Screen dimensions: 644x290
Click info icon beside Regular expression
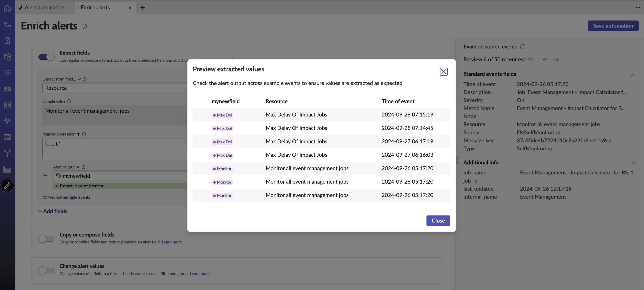coord(84,134)
